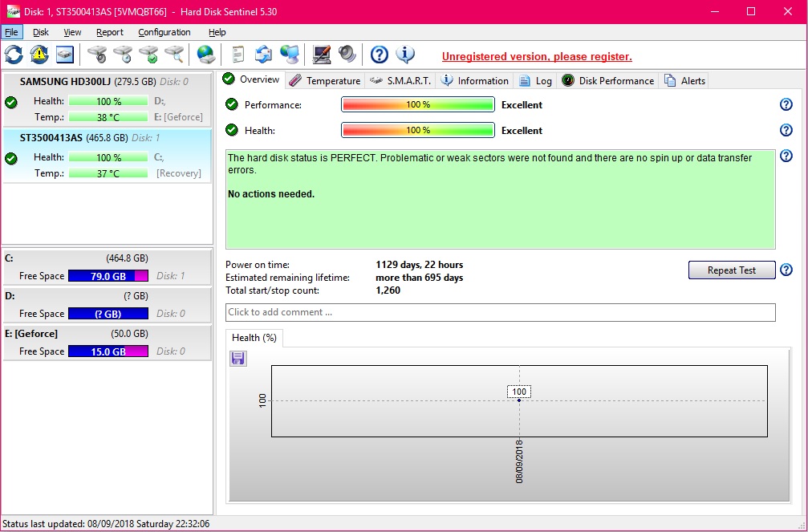The width and height of the screenshot is (808, 532).
Task: Open the globe-with-disk toolbar icon
Action: pos(206,55)
